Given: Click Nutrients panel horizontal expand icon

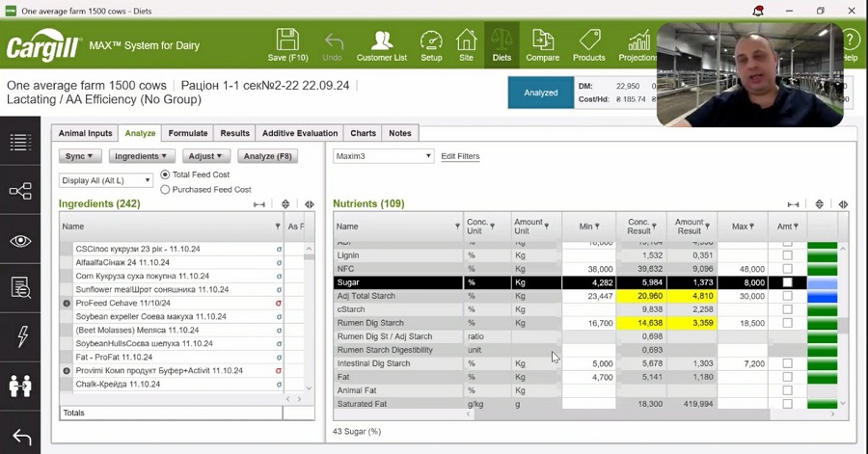Looking at the screenshot, I should pos(843,204).
